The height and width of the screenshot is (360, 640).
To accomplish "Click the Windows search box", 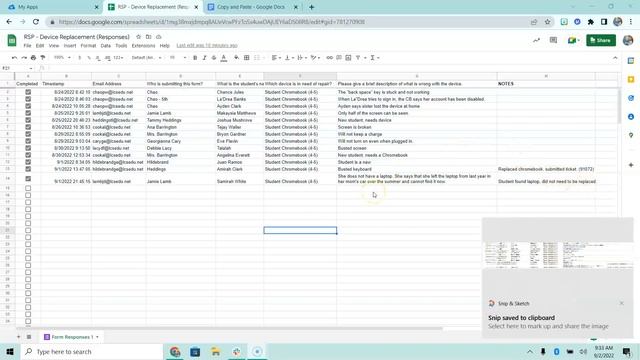I will point(91,351).
